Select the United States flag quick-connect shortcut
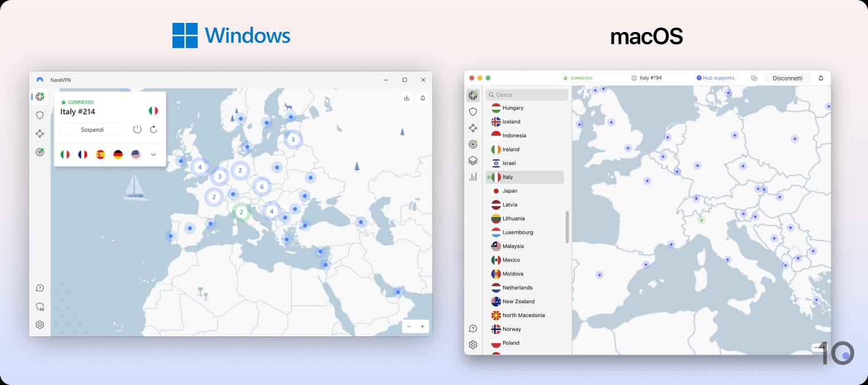The height and width of the screenshot is (385, 868). (x=135, y=154)
